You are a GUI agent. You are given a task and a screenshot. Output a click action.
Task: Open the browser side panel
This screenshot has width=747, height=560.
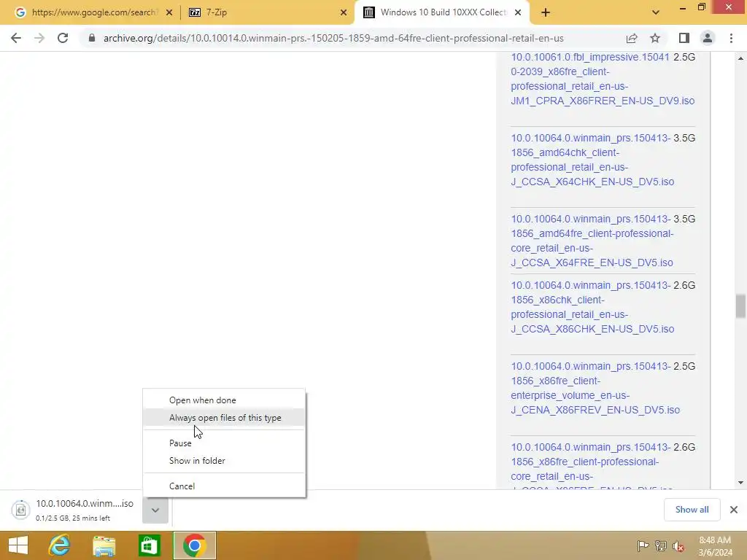point(684,38)
